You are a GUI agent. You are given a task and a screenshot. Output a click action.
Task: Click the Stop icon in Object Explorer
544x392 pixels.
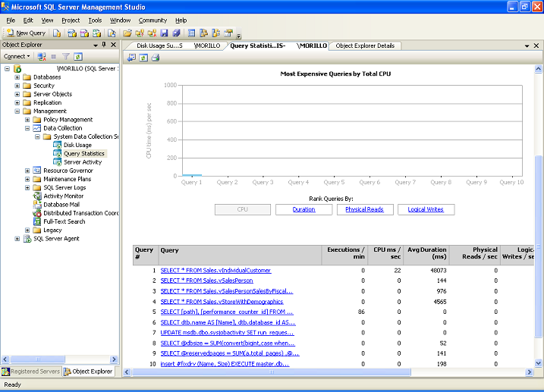53,57
